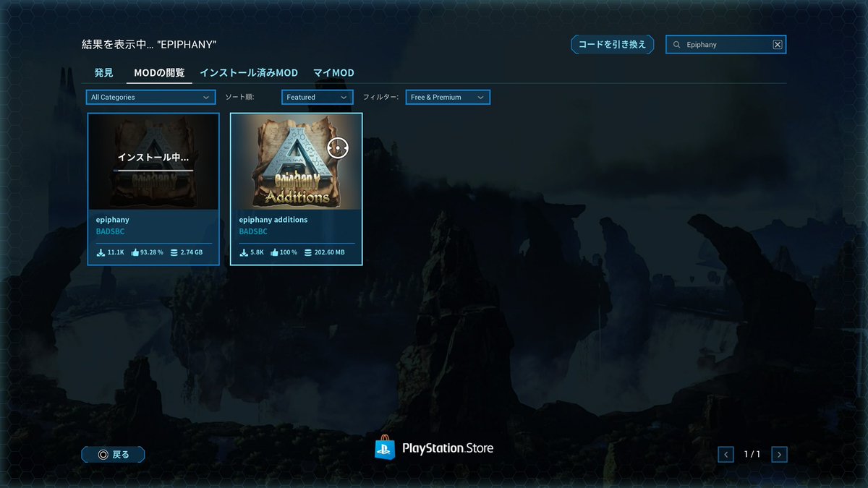Click the 'epiphany additions' mod title
The width and height of the screenshot is (868, 488).
[x=273, y=220]
